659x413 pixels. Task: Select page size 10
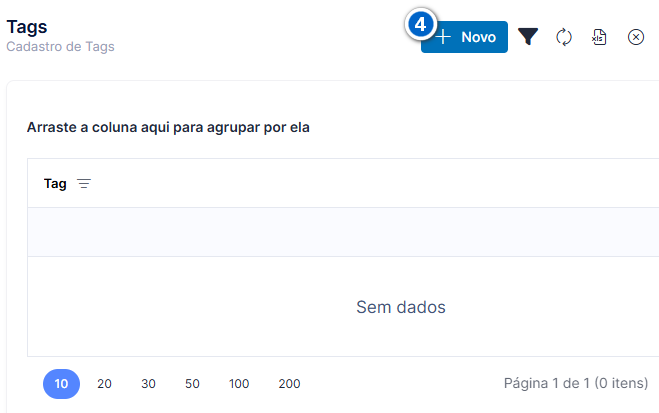pos(61,384)
